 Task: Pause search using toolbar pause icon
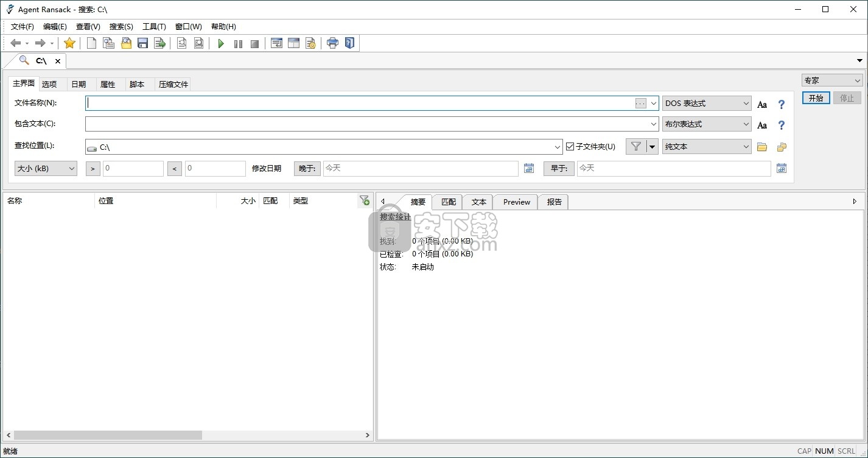click(238, 43)
